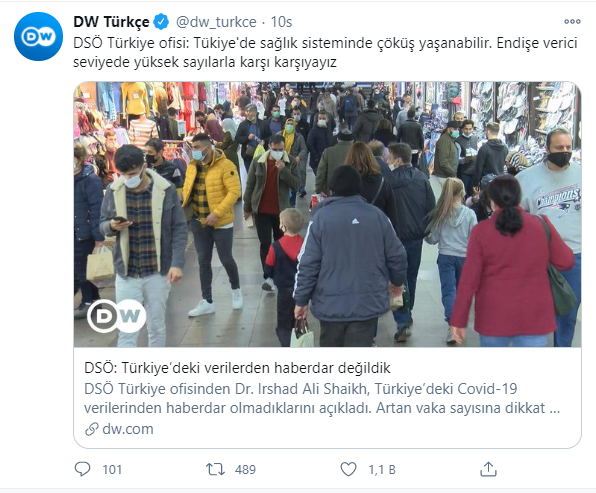Click the DW logo watermark on image
This screenshot has height=493, width=596.
[x=116, y=316]
